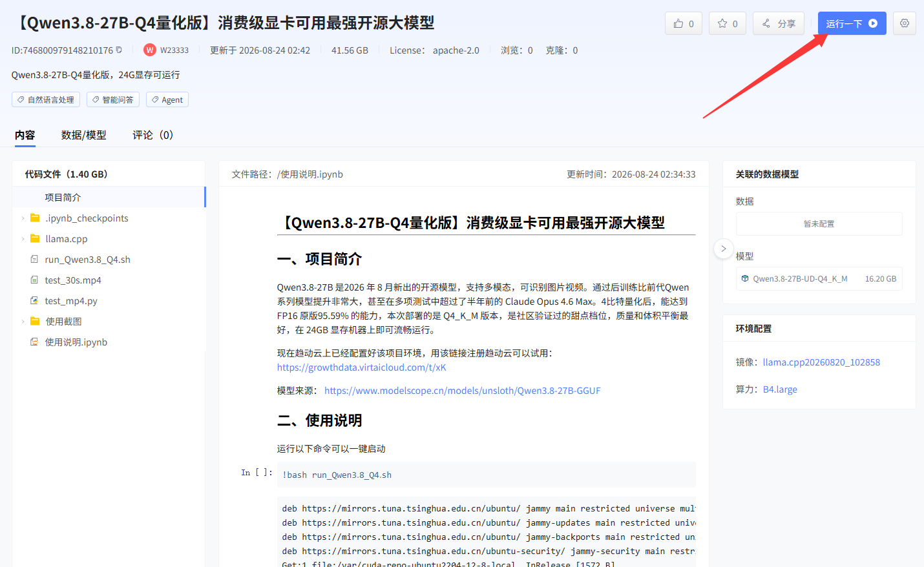
Task: Switch to the 内容 tab
Action: [25, 135]
